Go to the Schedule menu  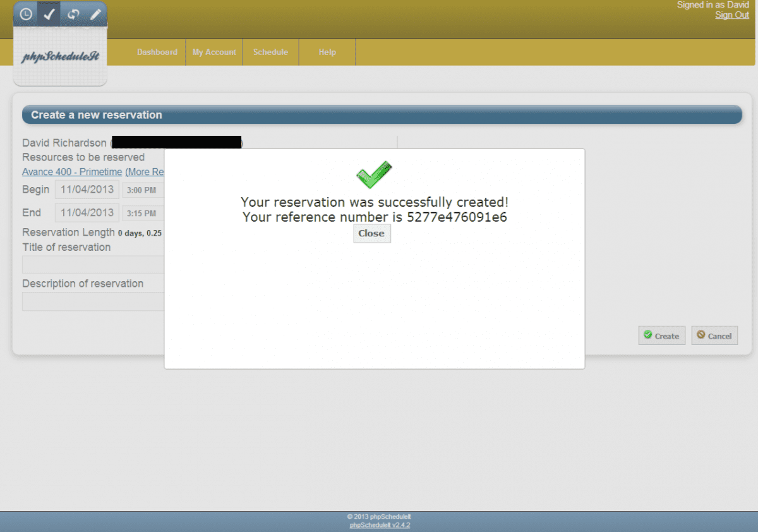point(270,52)
